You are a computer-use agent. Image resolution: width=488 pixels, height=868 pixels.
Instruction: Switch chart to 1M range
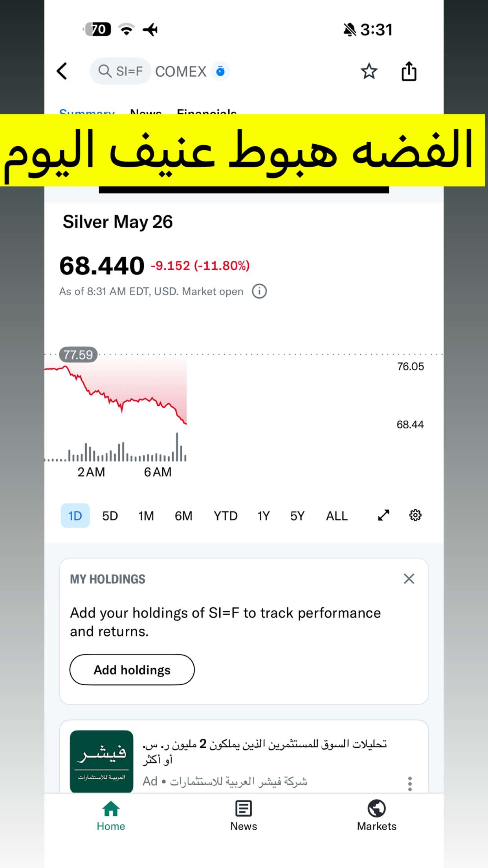pos(146,515)
